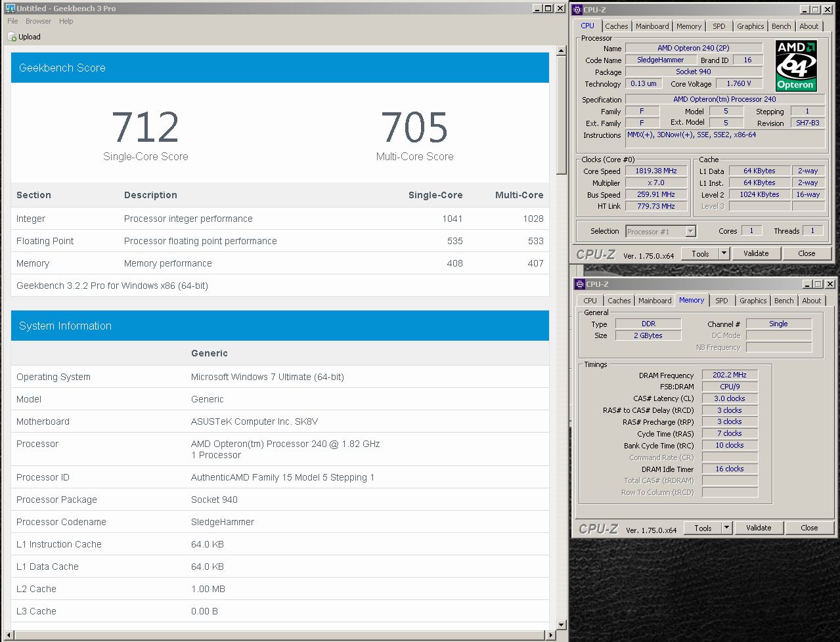840x642 pixels.
Task: Expand Tools dropdown arrow in bottom CPU-Z window
Action: pyautogui.click(x=726, y=528)
